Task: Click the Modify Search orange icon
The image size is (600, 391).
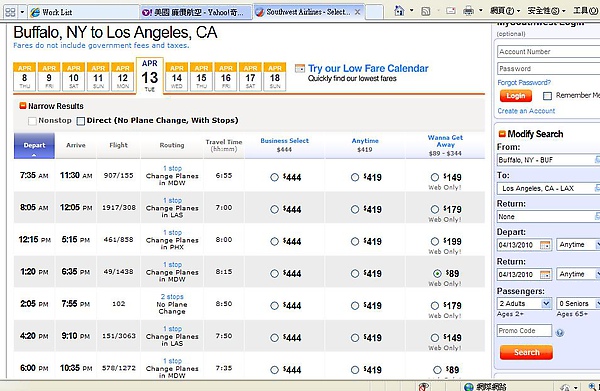Action: (x=502, y=134)
